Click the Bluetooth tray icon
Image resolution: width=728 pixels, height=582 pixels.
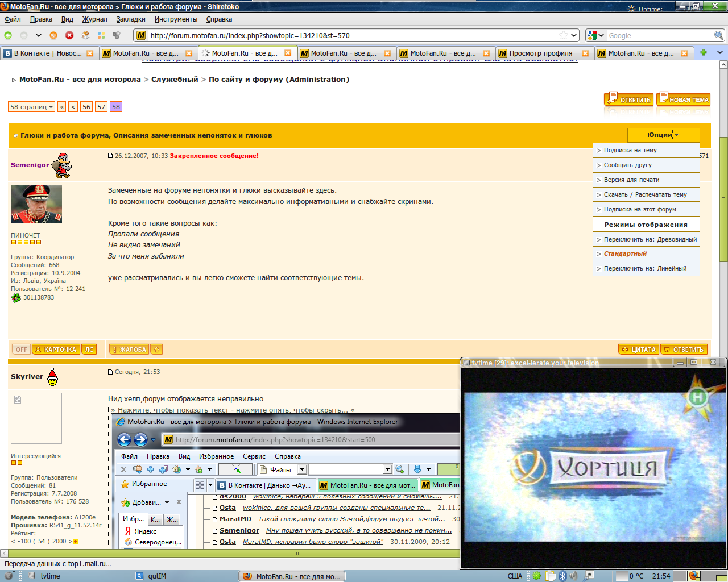(562, 576)
